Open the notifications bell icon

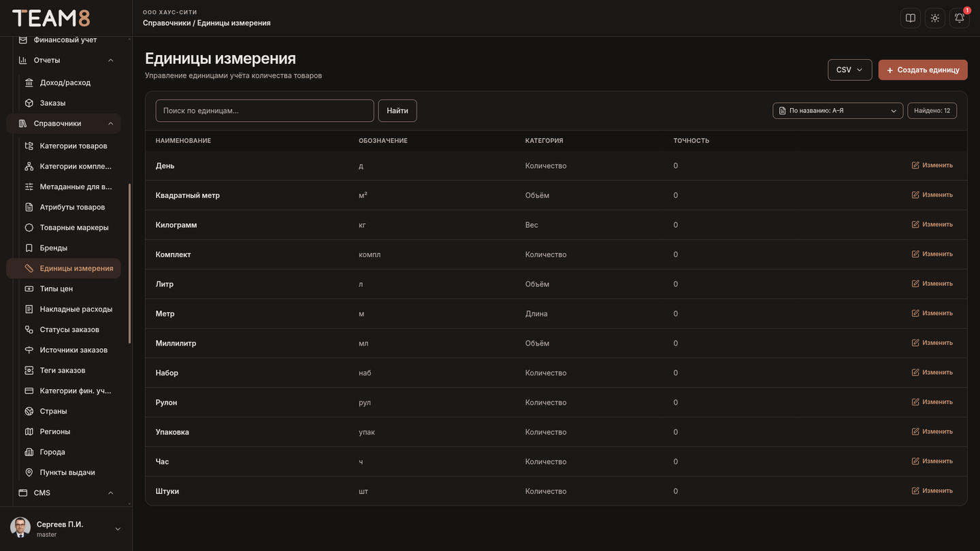tap(960, 18)
